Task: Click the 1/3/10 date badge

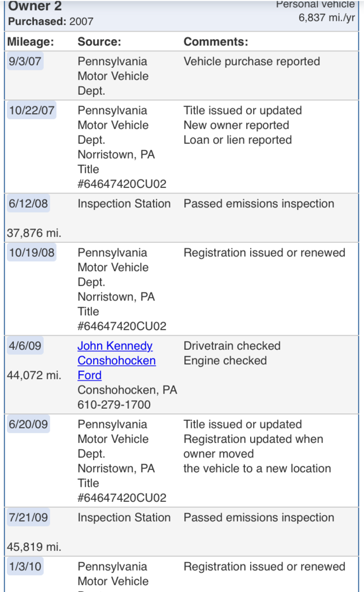Action: click(25, 567)
